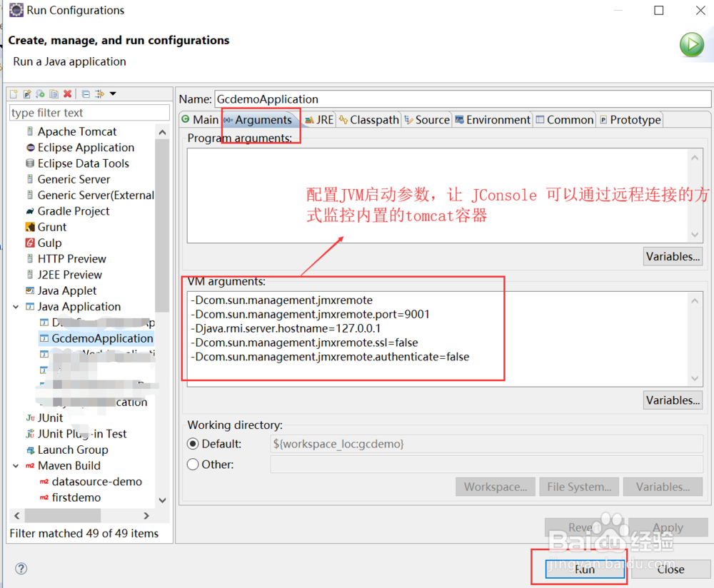Select Other working directory radio
The width and height of the screenshot is (714, 588).
[x=193, y=465]
